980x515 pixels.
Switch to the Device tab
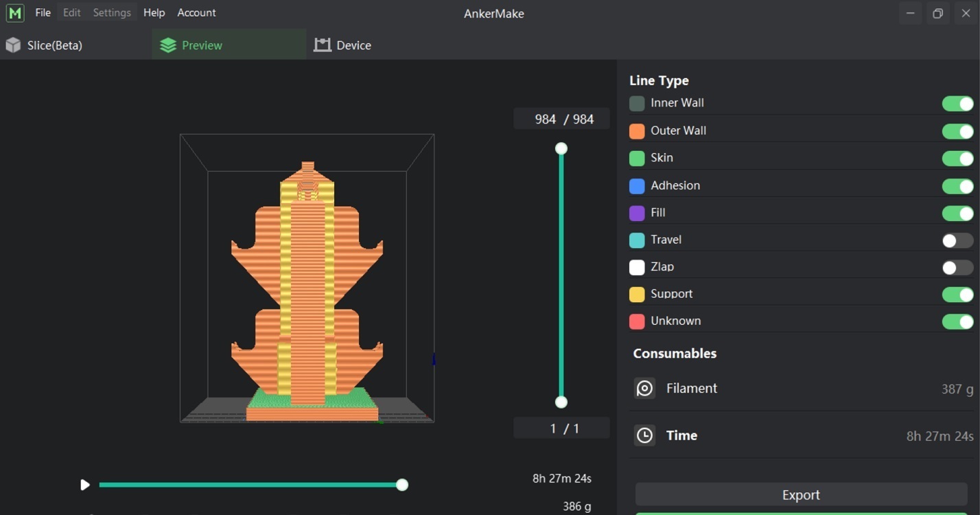point(343,45)
